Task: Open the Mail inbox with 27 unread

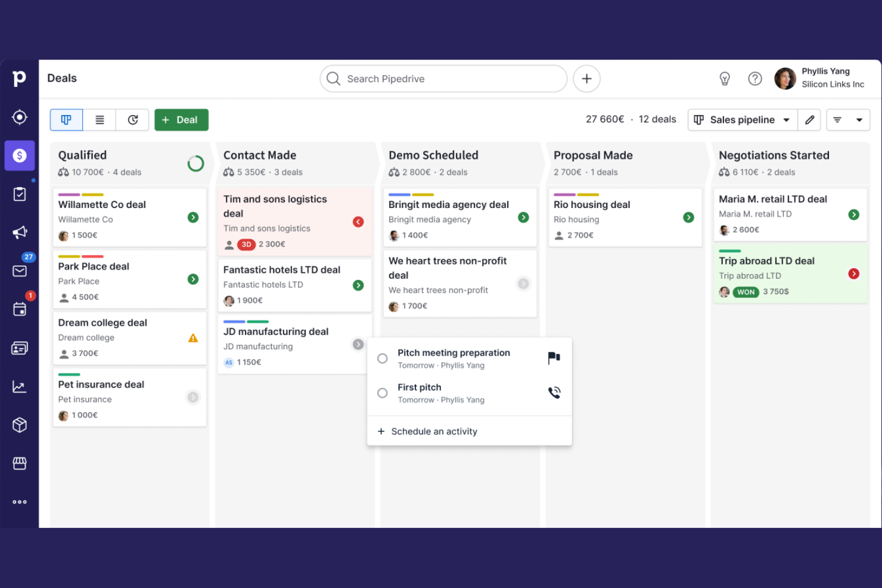Action: 20,271
